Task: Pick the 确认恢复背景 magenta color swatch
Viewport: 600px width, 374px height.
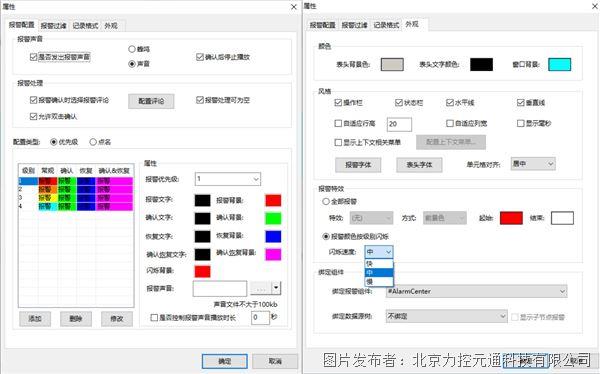Action: click(x=273, y=254)
